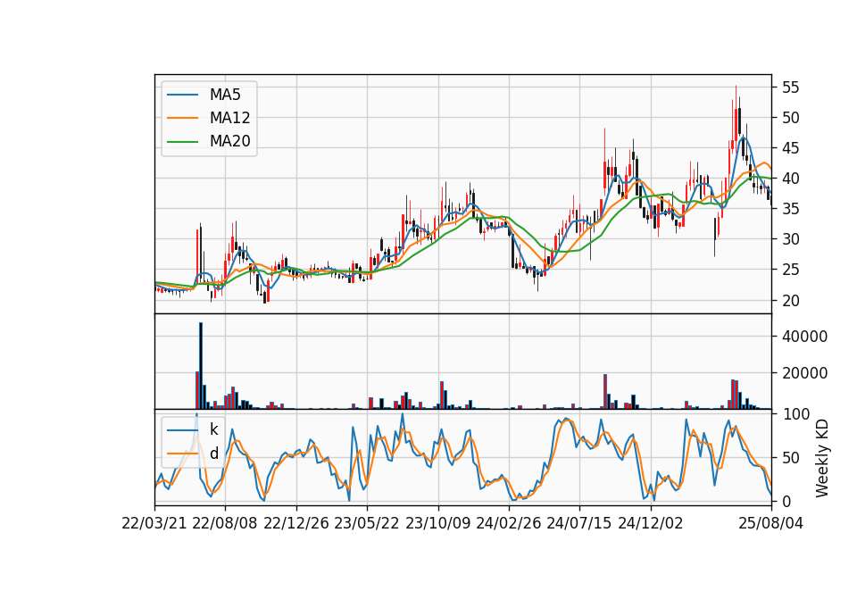The width and height of the screenshot is (857, 616).
Task: Click the 22/12/26 date tick label
Action: (x=296, y=523)
